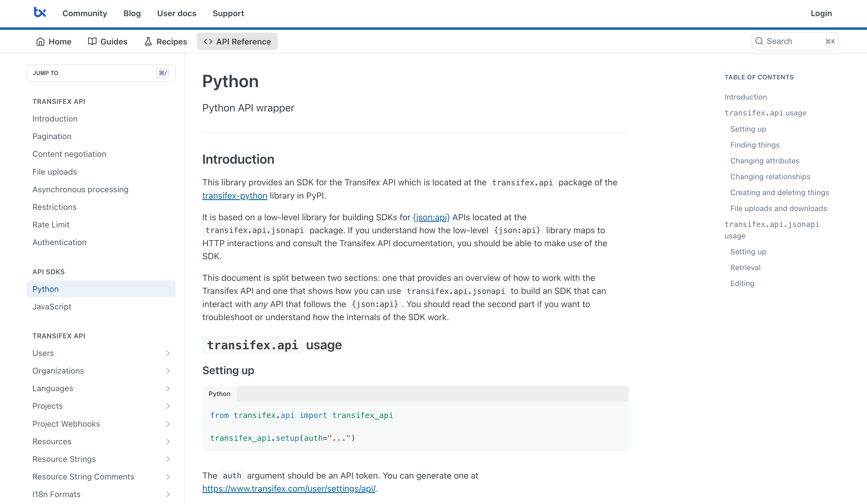Click the Search input field
The height and width of the screenshot is (504, 867).
point(795,41)
